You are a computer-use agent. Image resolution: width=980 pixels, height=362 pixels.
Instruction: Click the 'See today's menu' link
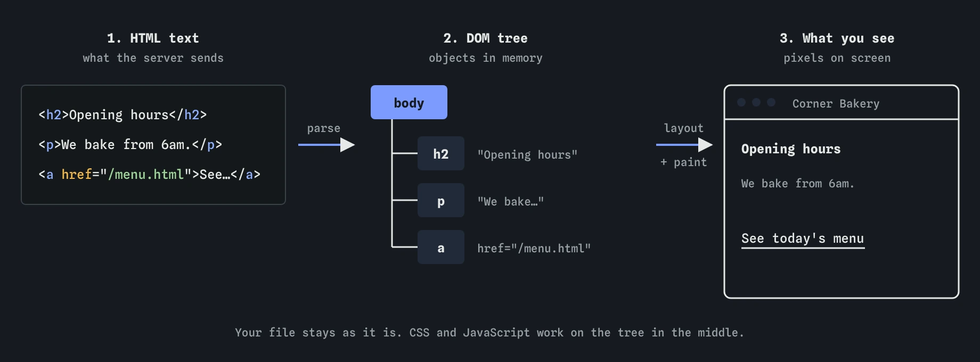click(x=803, y=239)
